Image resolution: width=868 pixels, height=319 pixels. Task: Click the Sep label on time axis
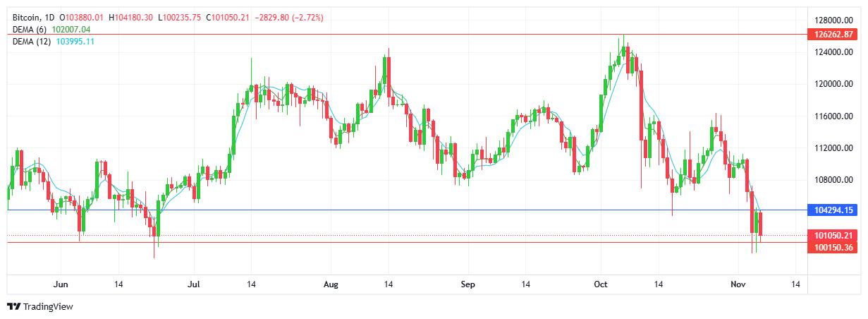tap(466, 284)
